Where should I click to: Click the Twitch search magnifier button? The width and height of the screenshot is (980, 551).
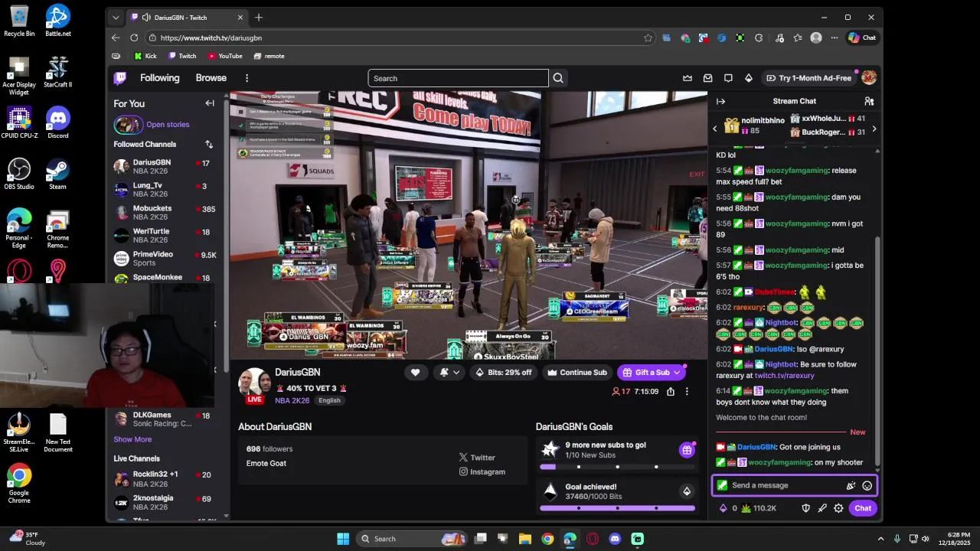tap(558, 78)
